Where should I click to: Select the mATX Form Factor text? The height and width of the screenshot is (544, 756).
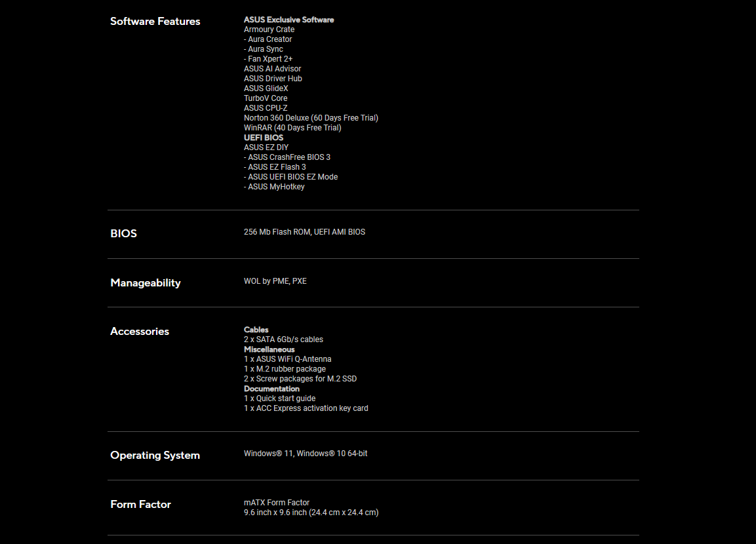[x=277, y=503]
